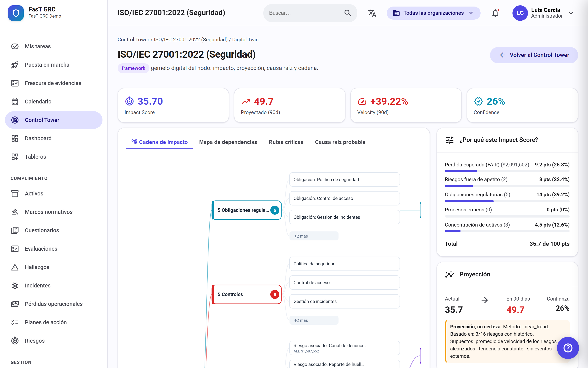Click Control Tower breadcrumb link

[x=133, y=40]
